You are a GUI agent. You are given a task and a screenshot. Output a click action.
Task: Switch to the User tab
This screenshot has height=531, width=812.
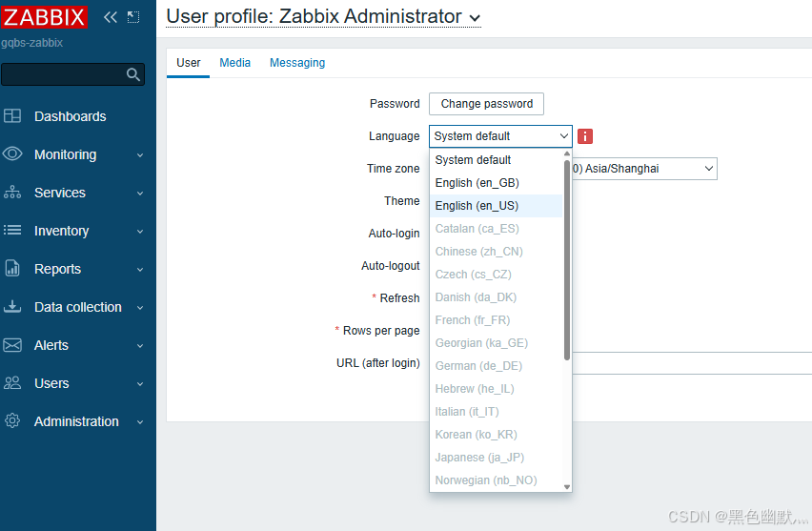pyautogui.click(x=188, y=63)
